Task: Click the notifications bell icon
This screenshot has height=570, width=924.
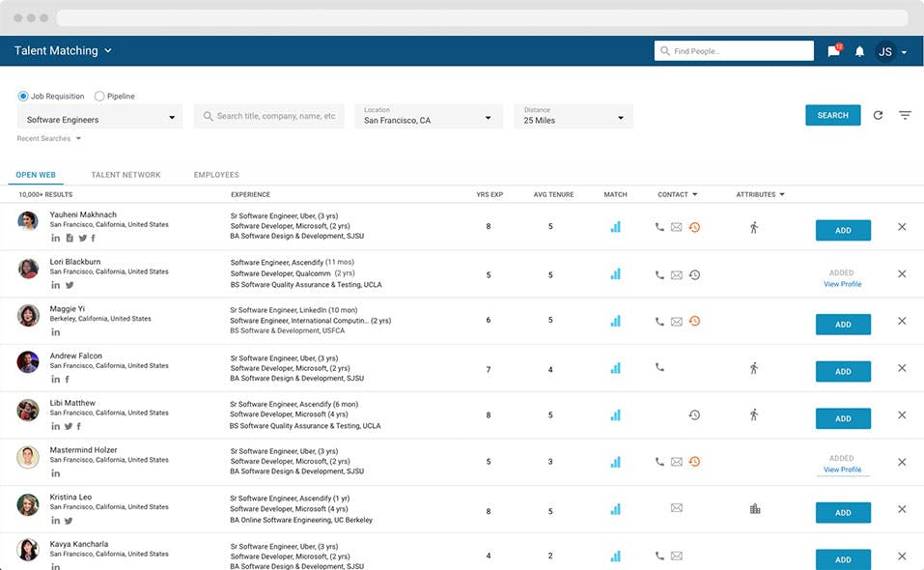Action: pyautogui.click(x=859, y=51)
